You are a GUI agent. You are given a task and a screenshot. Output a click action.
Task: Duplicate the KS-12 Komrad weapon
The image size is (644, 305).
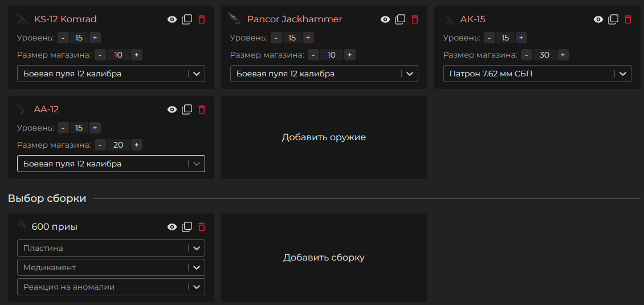[187, 19]
